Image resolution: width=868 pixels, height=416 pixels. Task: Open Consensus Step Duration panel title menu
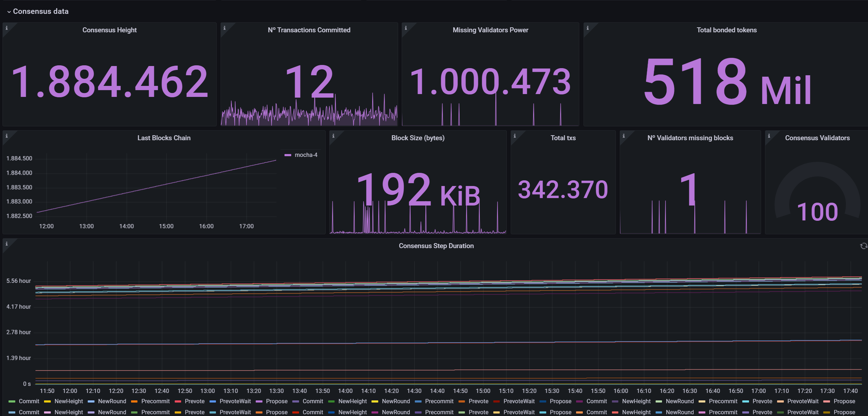pyautogui.click(x=436, y=246)
